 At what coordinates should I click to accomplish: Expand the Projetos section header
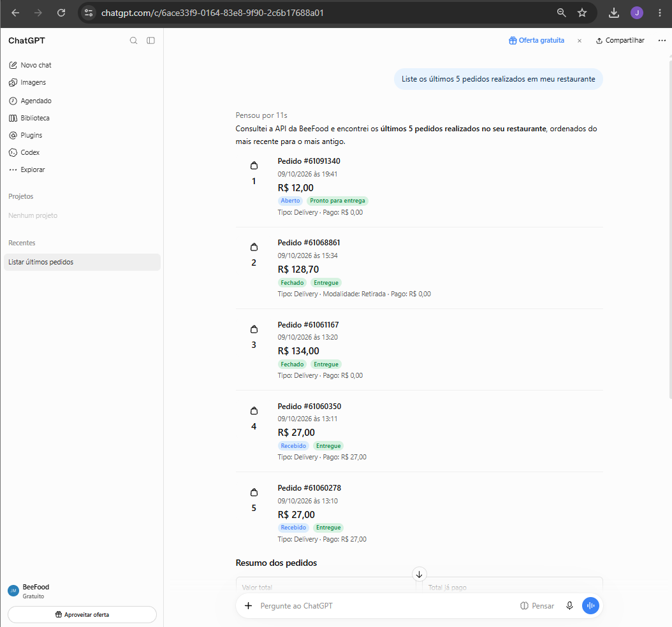21,196
